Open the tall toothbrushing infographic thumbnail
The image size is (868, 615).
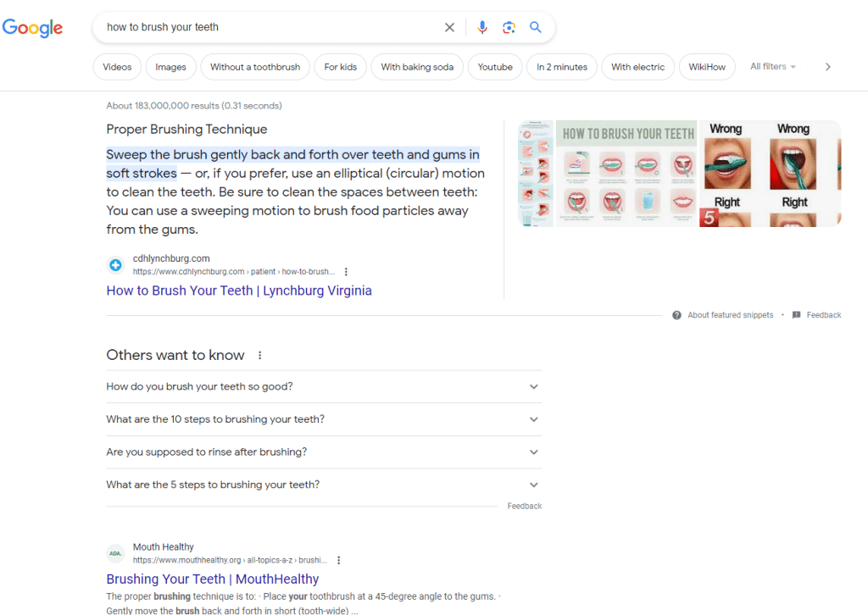[536, 174]
